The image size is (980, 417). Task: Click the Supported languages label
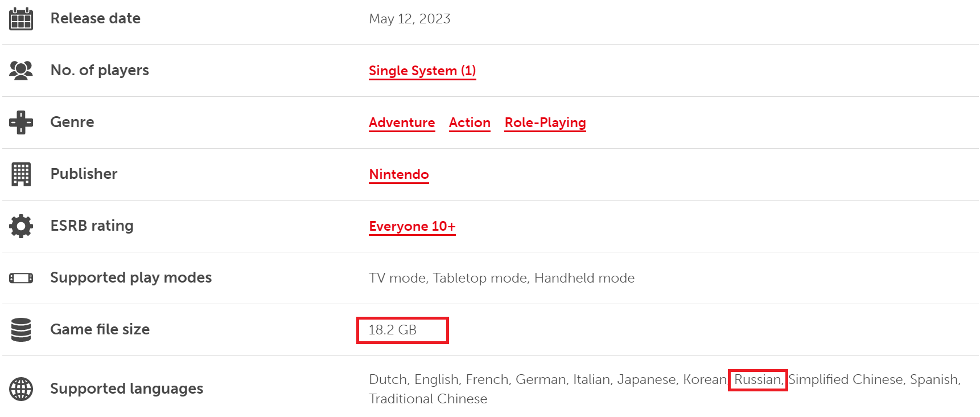tap(126, 389)
